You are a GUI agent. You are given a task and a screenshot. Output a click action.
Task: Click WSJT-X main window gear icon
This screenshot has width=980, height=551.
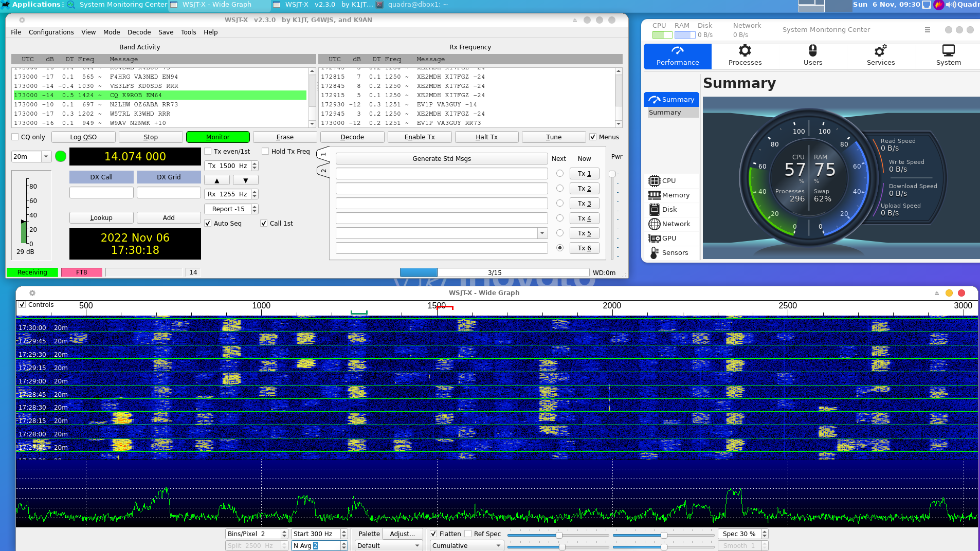(x=22, y=20)
